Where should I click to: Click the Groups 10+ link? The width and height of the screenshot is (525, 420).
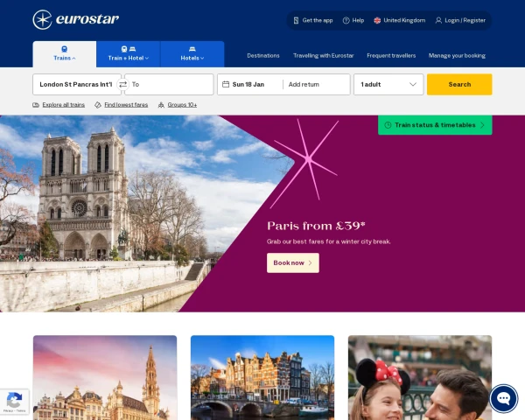click(182, 105)
